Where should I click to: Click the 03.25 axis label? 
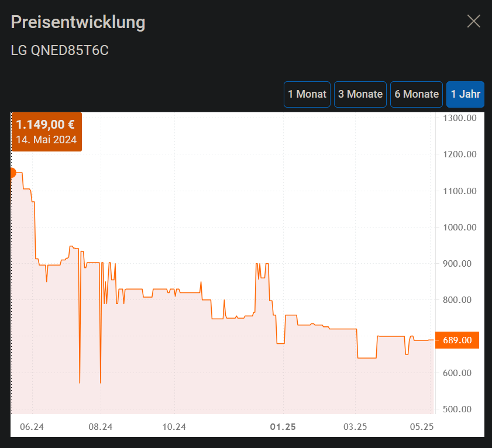(355, 427)
